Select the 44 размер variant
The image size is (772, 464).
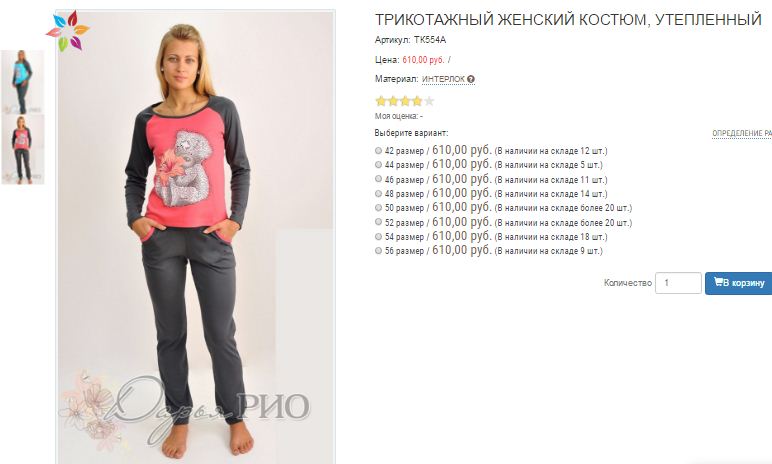378,165
